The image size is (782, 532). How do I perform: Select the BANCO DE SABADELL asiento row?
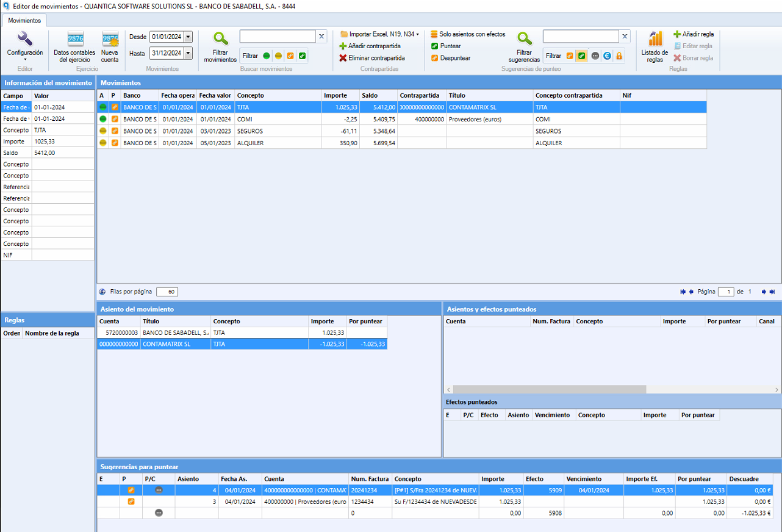coord(242,332)
